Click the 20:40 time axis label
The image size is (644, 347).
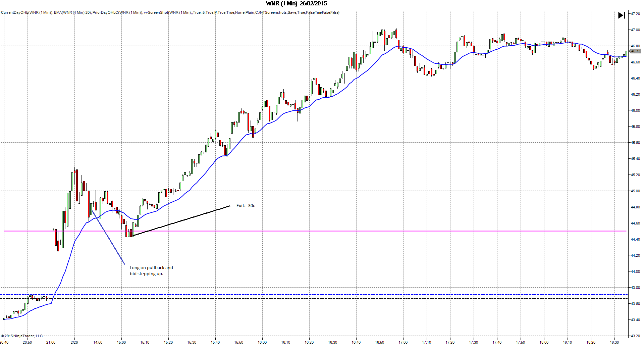click(4, 342)
